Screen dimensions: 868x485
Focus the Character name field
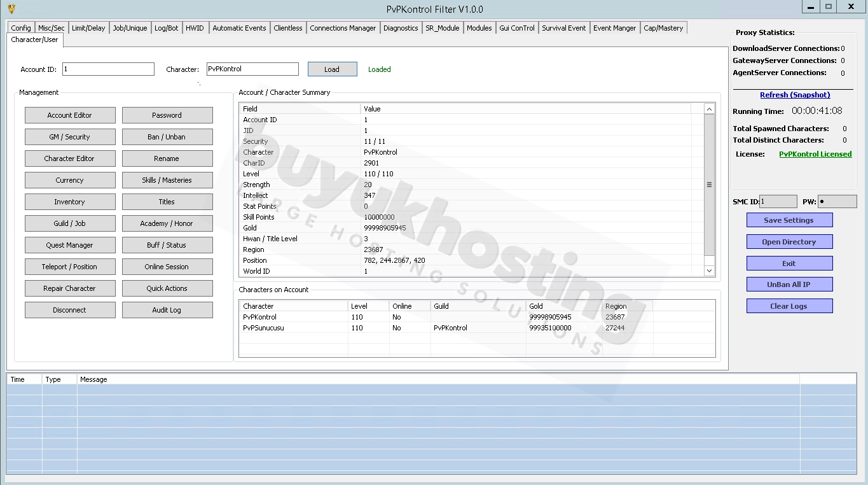click(252, 69)
